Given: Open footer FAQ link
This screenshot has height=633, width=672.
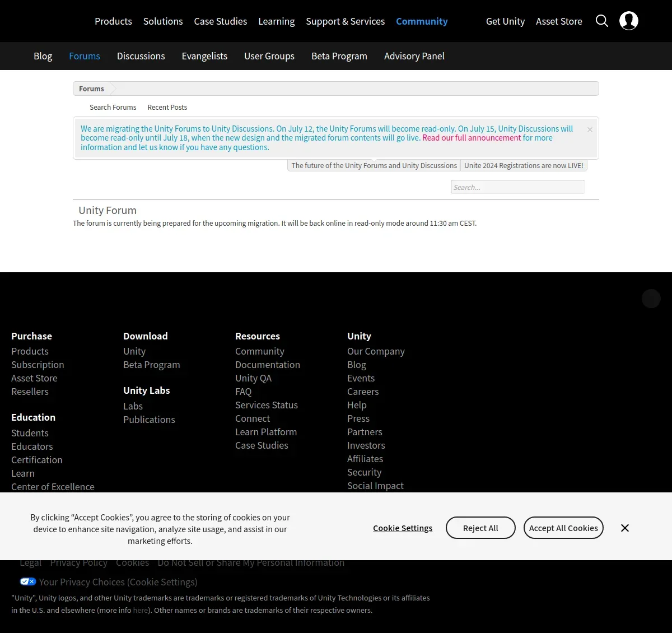Looking at the screenshot, I should click(244, 392).
